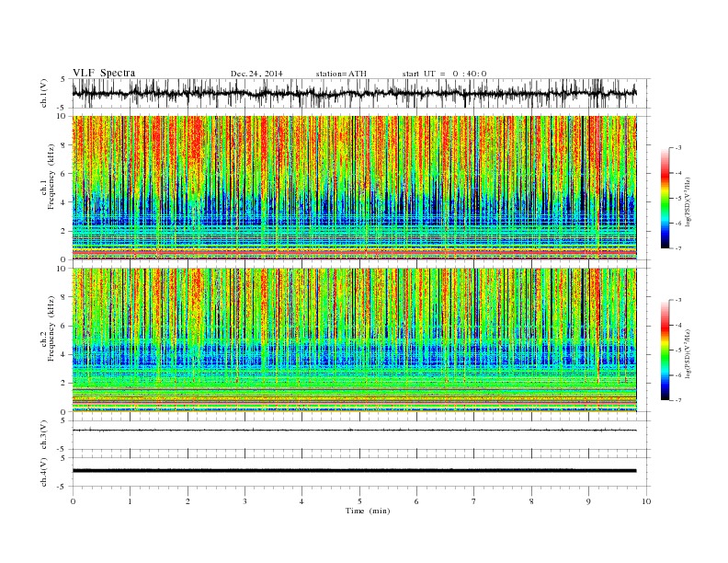728x563 pixels.
Task: Click the 'start UT = 0:40:0' text
Action: click(x=444, y=74)
